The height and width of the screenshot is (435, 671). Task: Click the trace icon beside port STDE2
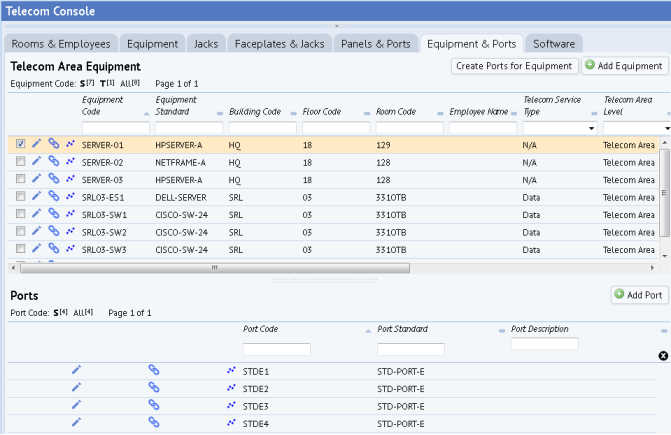coord(231,388)
